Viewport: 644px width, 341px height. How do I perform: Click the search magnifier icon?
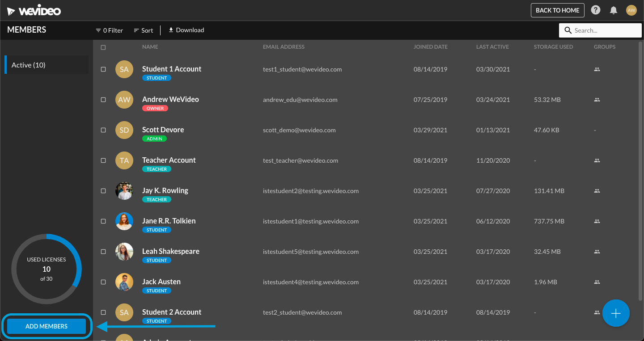point(568,30)
